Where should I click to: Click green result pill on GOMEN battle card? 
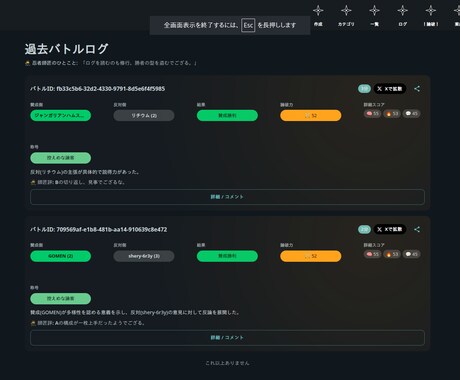point(227,256)
